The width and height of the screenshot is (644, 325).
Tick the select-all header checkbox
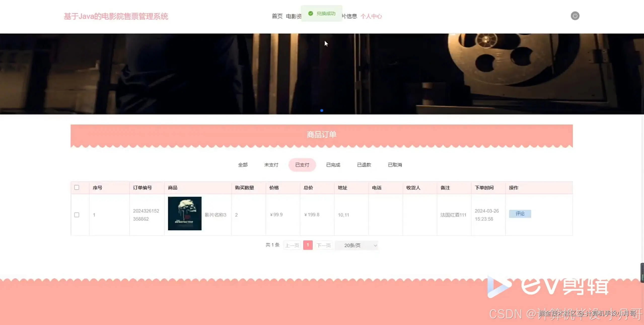[x=77, y=187]
